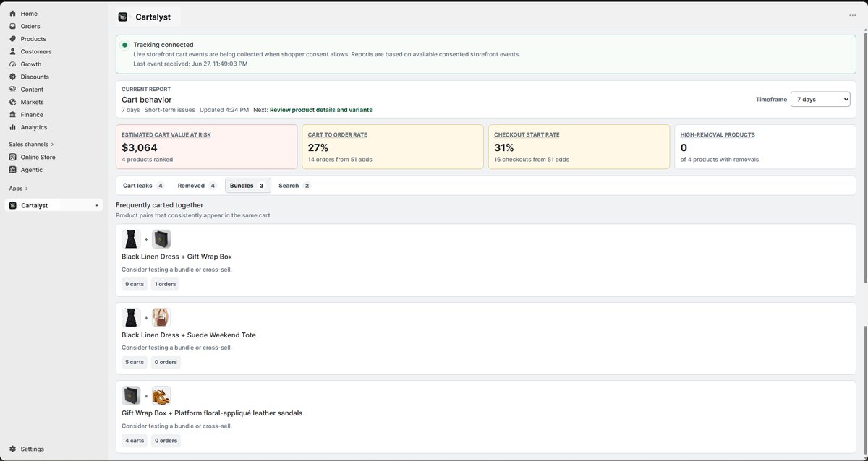Expand the Sales channels section
Viewport: 868px width, 461px height.
31,144
